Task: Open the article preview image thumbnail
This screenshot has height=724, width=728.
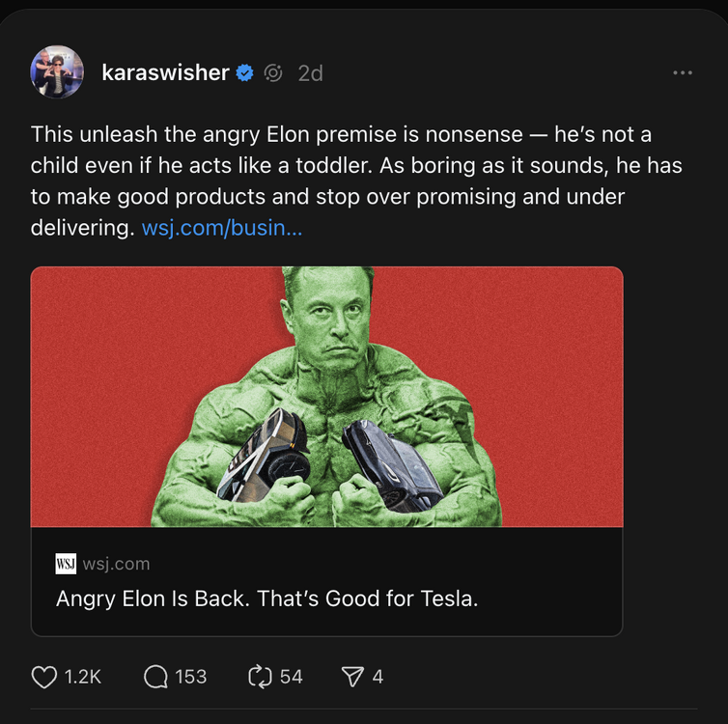Action: point(326,397)
